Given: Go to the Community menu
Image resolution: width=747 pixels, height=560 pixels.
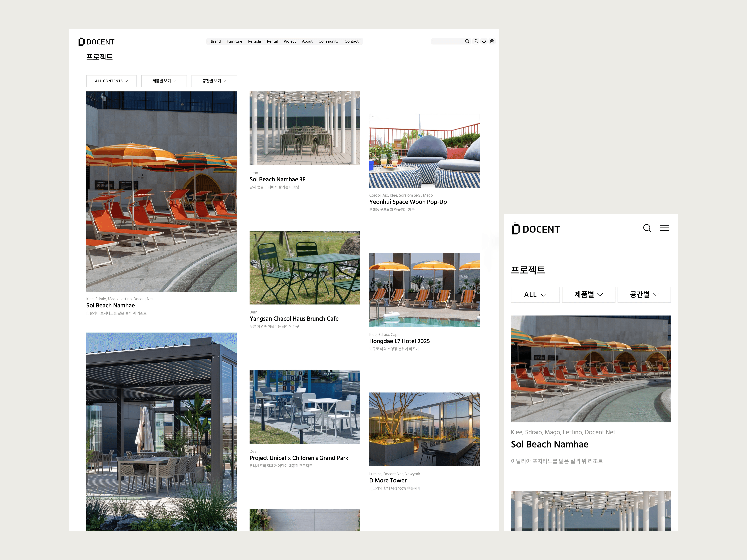Looking at the screenshot, I should [328, 41].
